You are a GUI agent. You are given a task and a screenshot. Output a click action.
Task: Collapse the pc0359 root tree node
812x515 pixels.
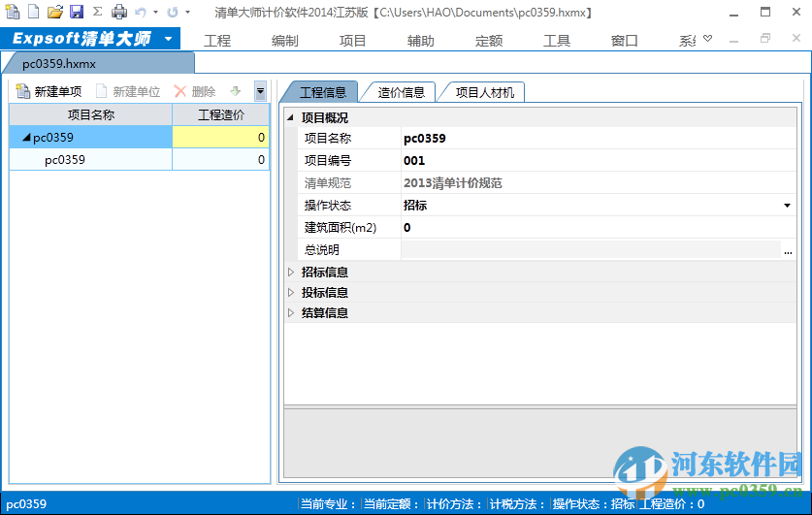tap(26, 138)
